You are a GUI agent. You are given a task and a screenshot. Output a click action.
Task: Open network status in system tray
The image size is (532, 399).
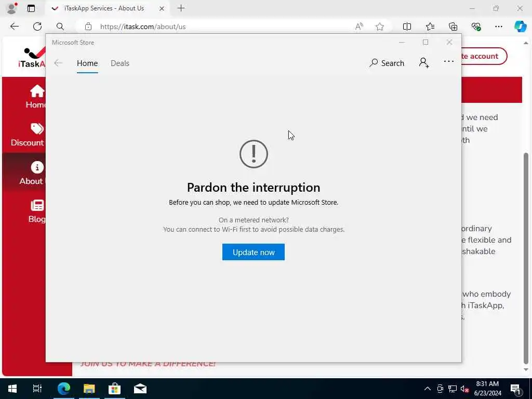tap(453, 389)
